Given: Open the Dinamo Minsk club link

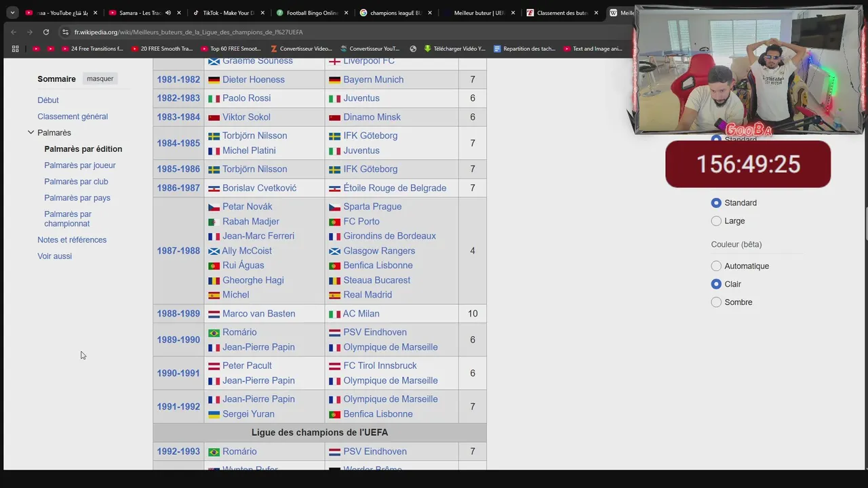Looking at the screenshot, I should (372, 117).
